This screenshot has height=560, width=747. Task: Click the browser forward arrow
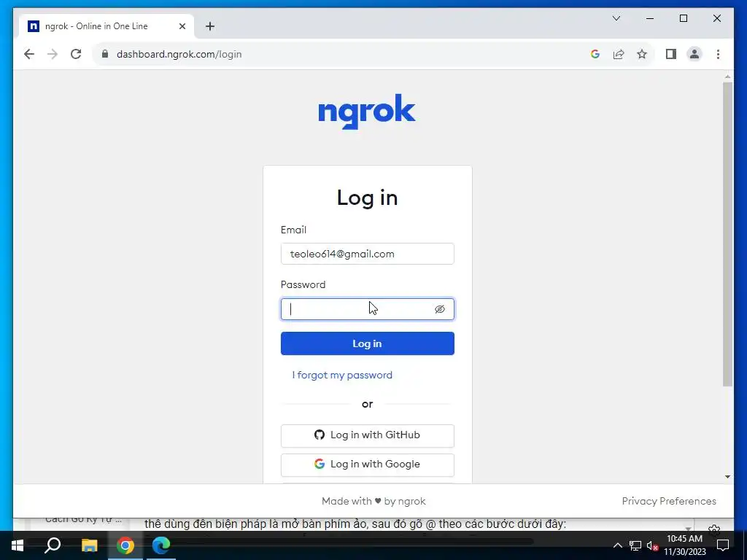pos(53,54)
